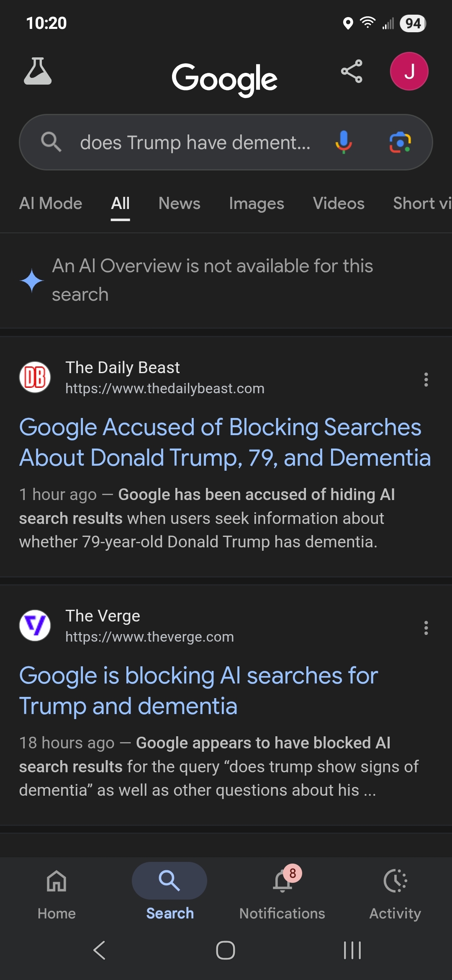Open more options for The Verge result
This screenshot has height=980, width=452.
point(426,628)
